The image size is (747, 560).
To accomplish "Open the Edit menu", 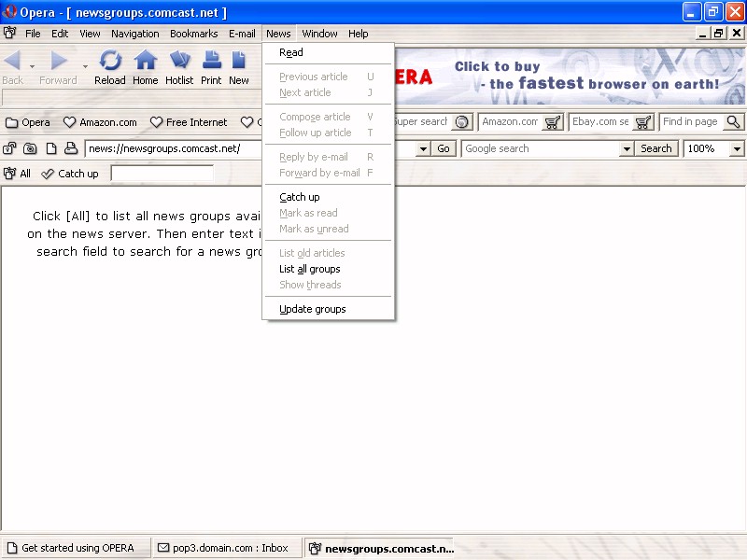I will [x=60, y=34].
